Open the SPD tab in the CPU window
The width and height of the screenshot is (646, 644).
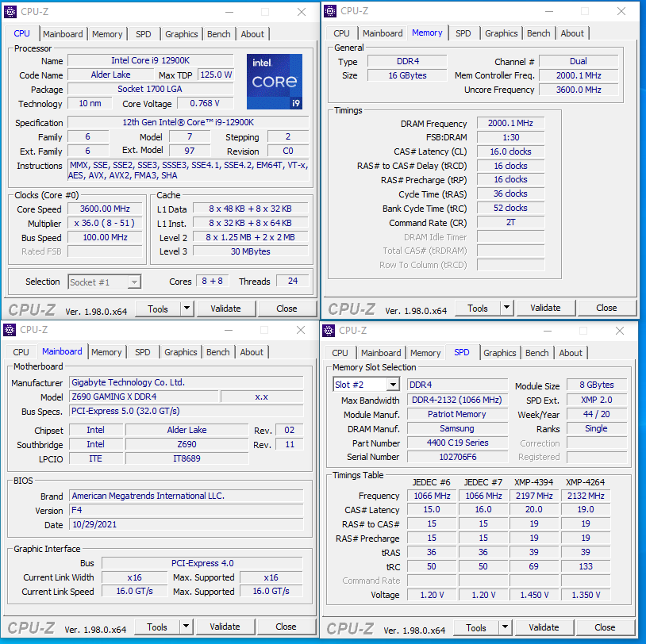point(144,34)
